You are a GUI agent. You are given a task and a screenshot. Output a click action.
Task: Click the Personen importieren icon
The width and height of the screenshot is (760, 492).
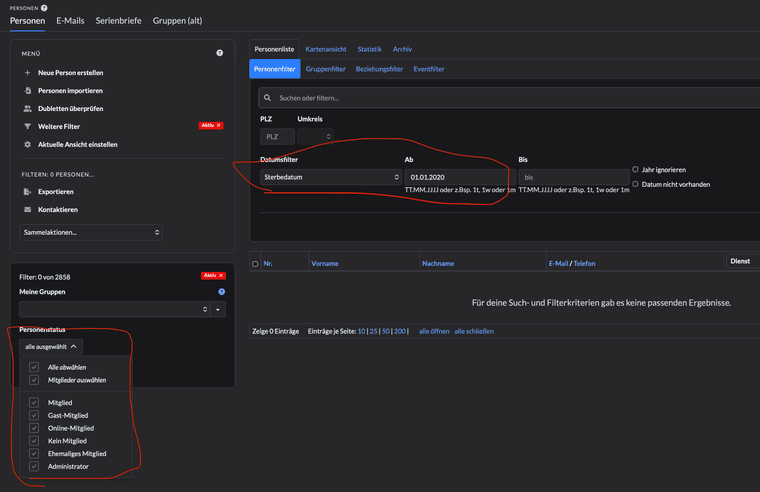click(x=28, y=91)
